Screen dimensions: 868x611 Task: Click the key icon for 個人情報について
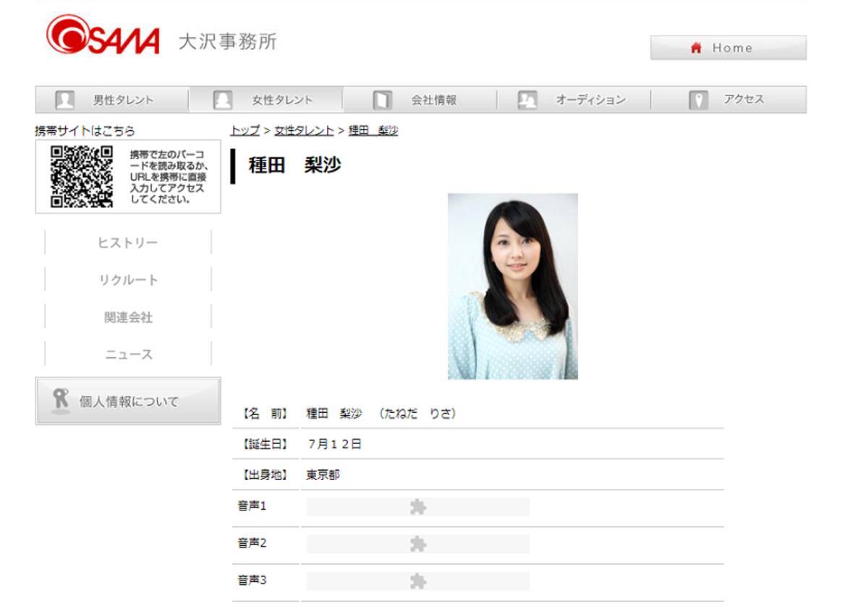(61, 401)
